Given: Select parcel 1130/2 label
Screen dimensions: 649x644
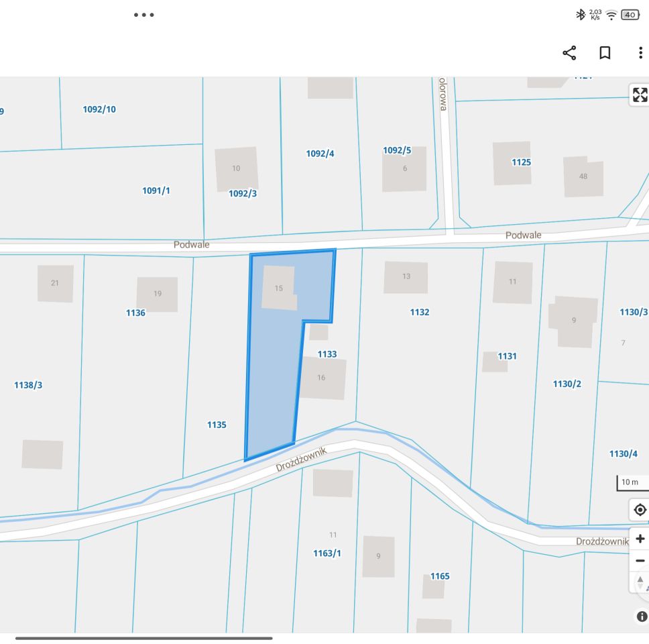Looking at the screenshot, I should tap(567, 384).
